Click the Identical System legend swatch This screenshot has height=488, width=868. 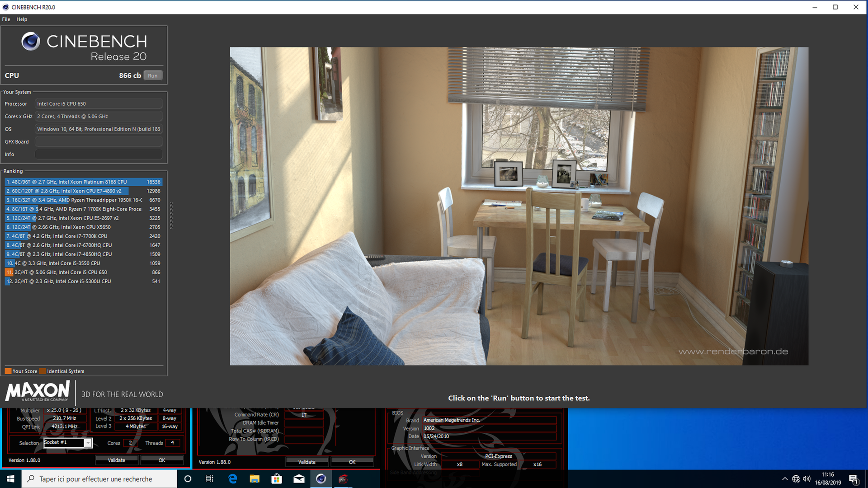point(42,371)
